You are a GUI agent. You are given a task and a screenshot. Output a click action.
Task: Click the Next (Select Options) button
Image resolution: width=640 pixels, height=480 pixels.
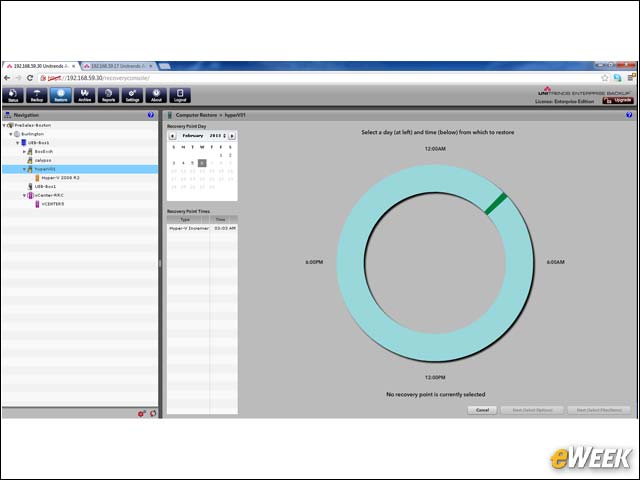coord(532,410)
